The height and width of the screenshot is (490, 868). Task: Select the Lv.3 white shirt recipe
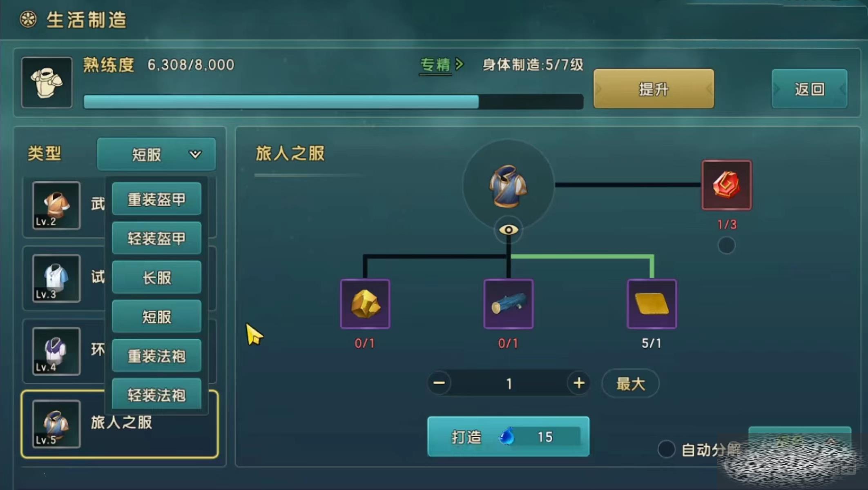pos(56,278)
